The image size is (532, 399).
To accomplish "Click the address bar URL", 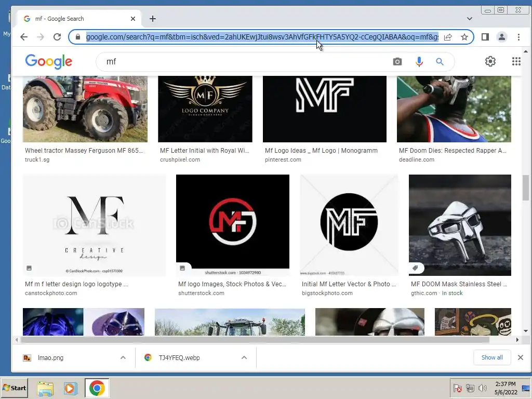I will click(262, 37).
